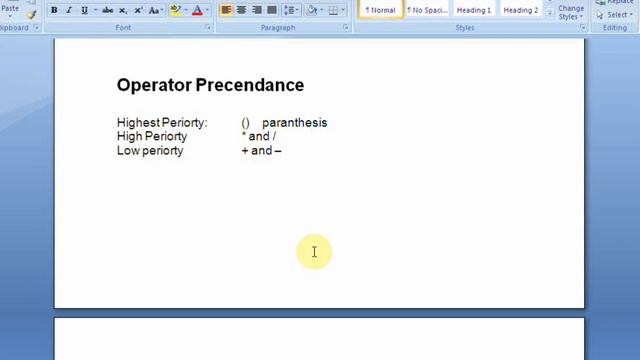This screenshot has width=640, height=360.
Task: Center the text
Action: coord(241,10)
